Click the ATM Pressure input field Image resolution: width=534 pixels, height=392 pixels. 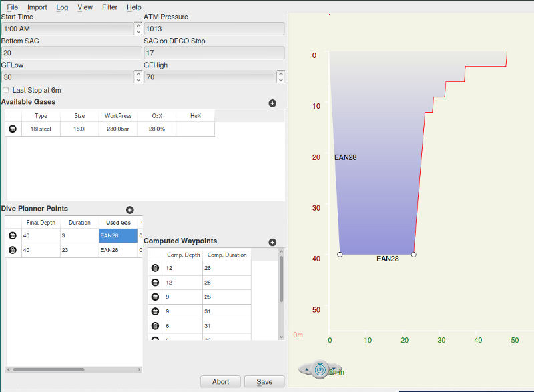pyautogui.click(x=214, y=29)
